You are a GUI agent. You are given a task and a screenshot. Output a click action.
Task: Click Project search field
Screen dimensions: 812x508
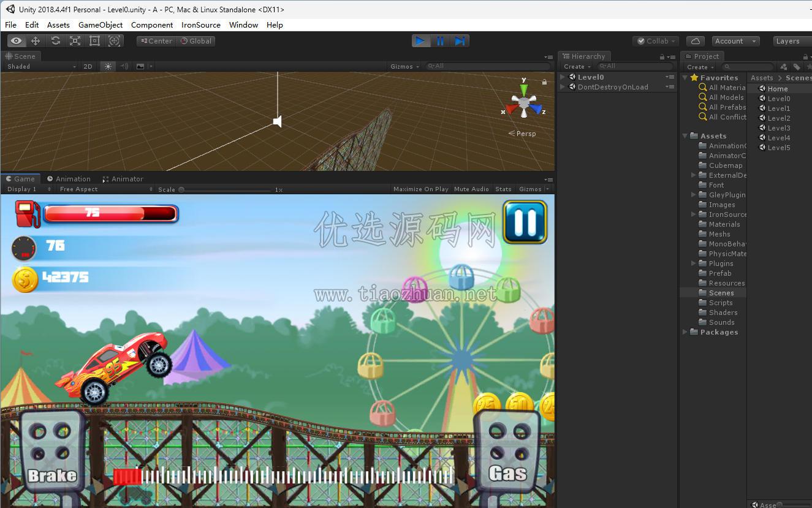click(747, 67)
